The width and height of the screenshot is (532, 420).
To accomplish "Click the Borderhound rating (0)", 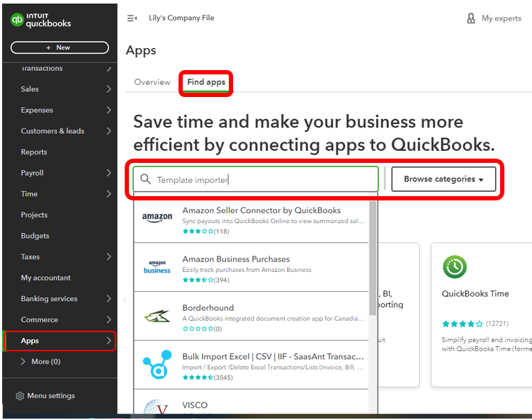I will tap(202, 329).
